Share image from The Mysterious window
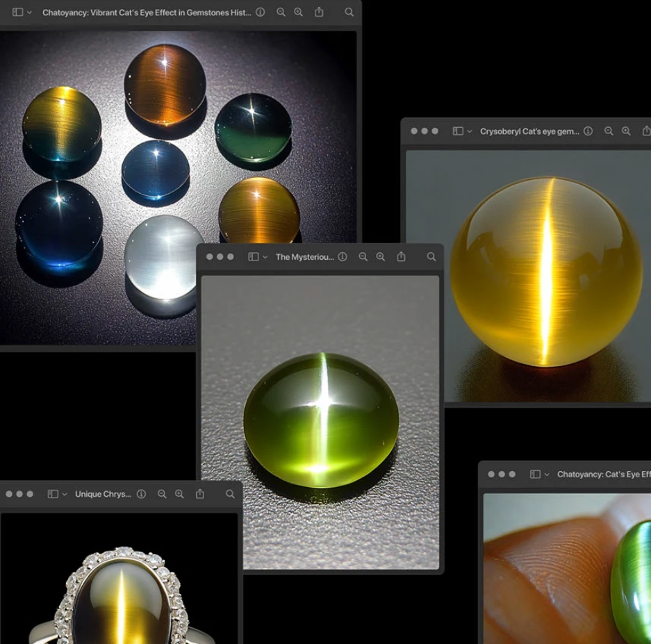 [x=401, y=256]
